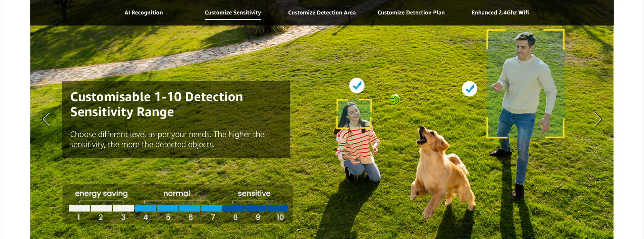Show the previous carousel slide
Image resolution: width=644 pixels, height=239 pixels.
click(x=46, y=119)
